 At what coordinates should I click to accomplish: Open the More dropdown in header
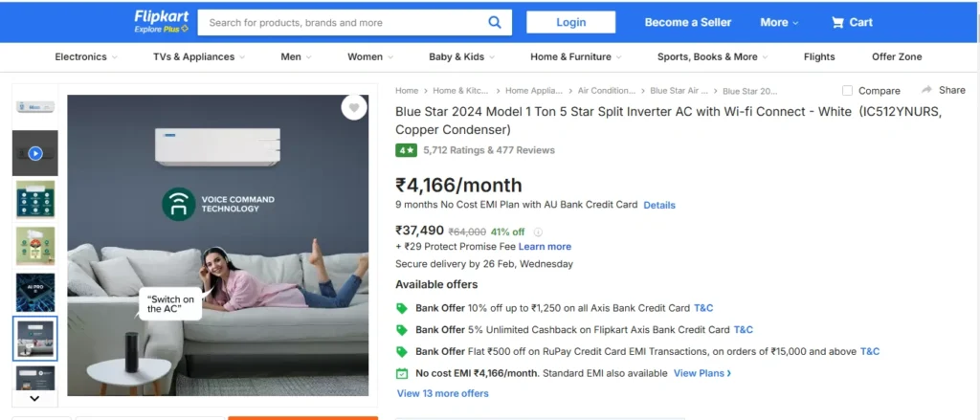(779, 23)
